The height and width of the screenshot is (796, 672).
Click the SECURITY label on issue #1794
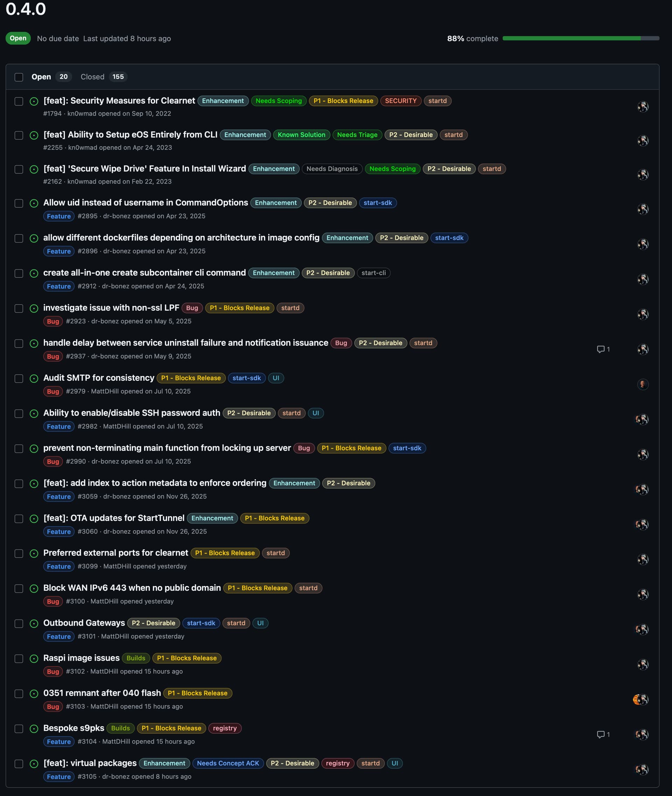point(400,101)
